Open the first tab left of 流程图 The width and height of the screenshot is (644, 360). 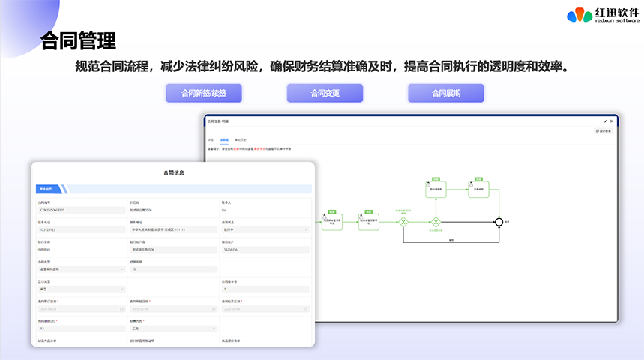211,140
